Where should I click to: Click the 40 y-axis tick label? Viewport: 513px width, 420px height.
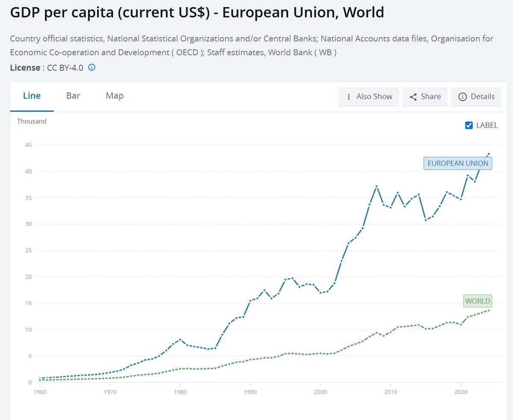pyautogui.click(x=29, y=172)
